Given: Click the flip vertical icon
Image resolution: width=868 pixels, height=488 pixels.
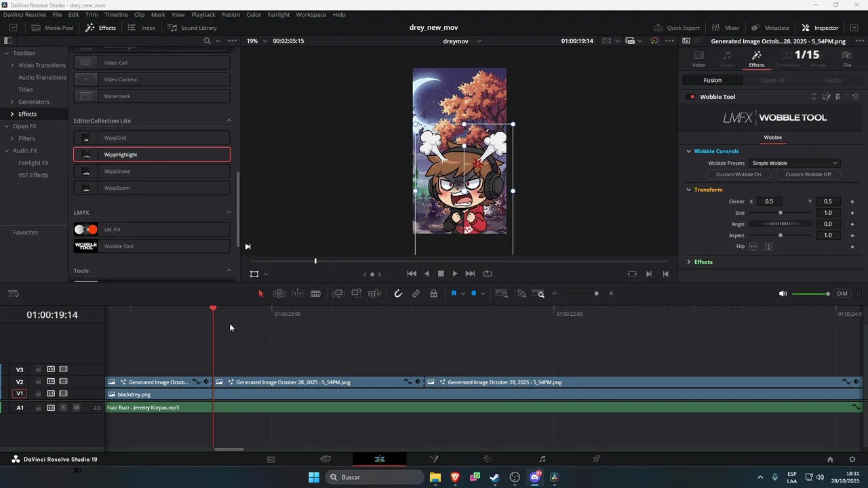Looking at the screenshot, I should (768, 247).
